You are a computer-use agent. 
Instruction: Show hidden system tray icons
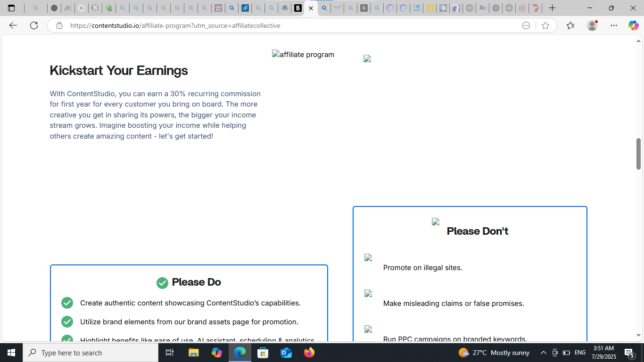click(543, 353)
